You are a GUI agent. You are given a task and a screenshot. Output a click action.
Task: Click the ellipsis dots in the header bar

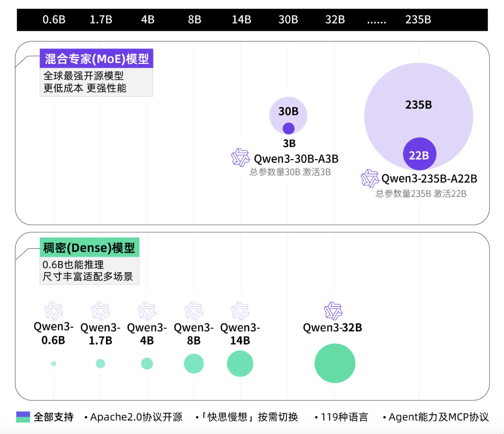tap(377, 22)
